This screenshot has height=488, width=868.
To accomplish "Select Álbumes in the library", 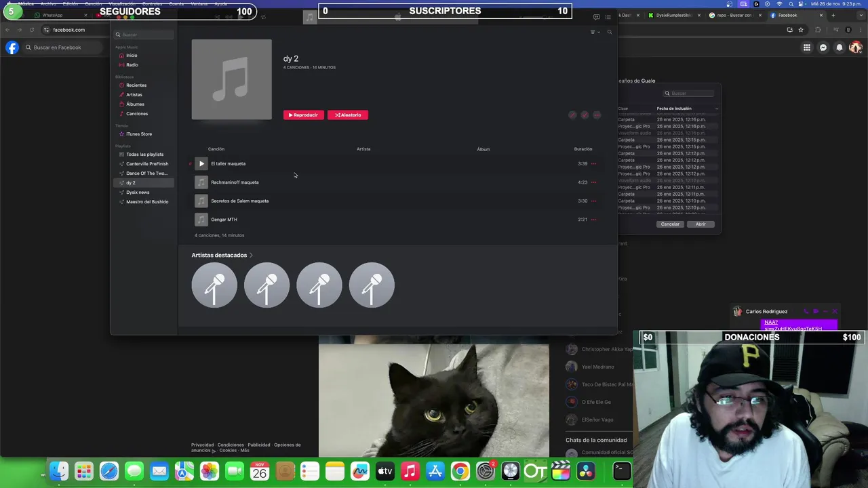I will [135, 104].
